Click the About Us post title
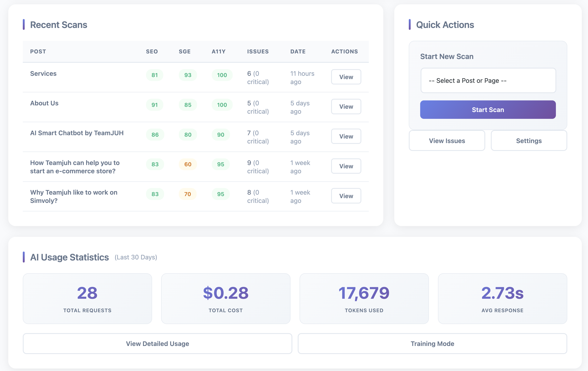Screen dimensions: 588x371 44,103
